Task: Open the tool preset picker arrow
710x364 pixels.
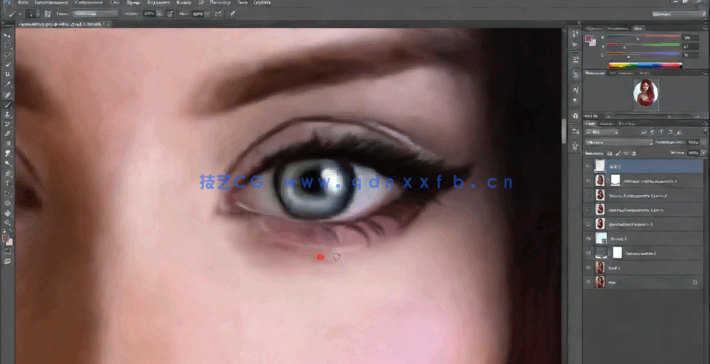Action: tap(19, 14)
